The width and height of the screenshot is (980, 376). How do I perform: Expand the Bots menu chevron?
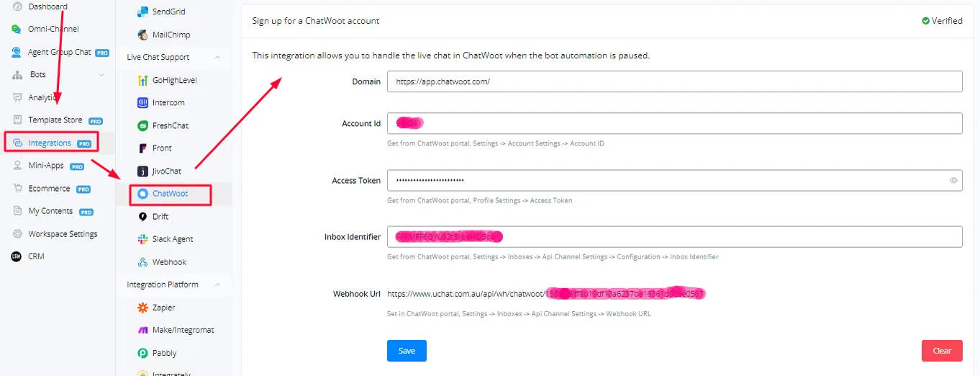(x=101, y=75)
